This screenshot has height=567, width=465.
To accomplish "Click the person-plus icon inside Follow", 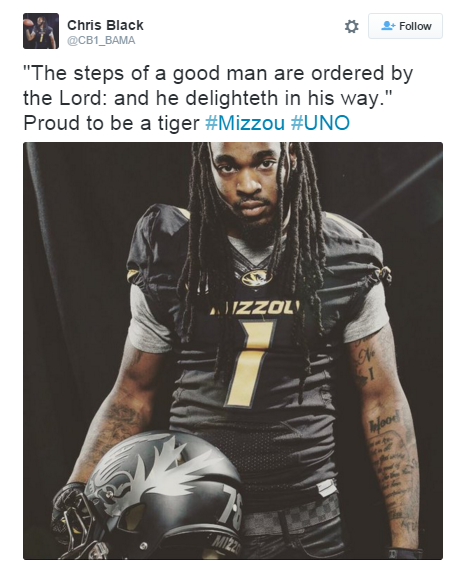I will coord(388,26).
